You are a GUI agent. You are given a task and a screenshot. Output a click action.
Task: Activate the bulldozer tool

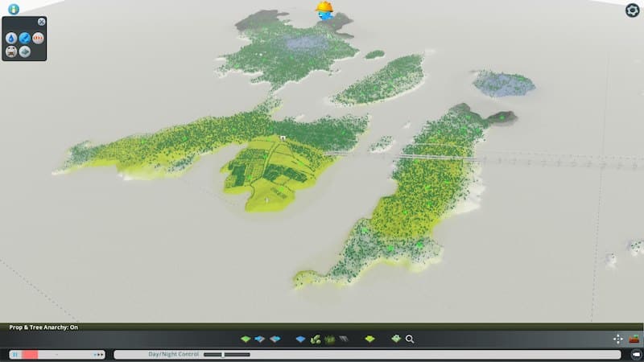tap(634, 339)
